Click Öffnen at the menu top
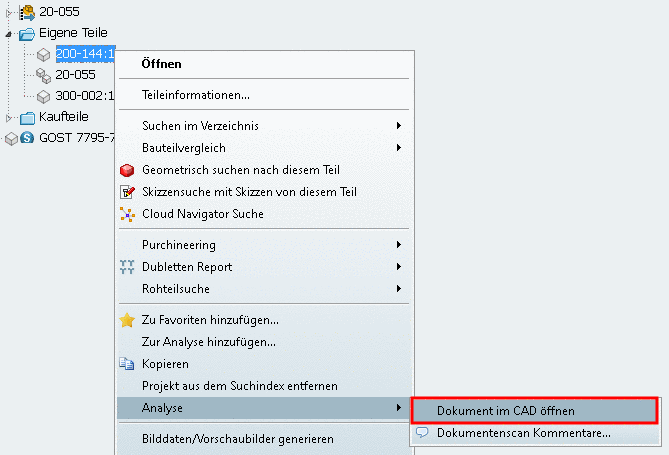Screen dimensions: 669x455 [162, 64]
